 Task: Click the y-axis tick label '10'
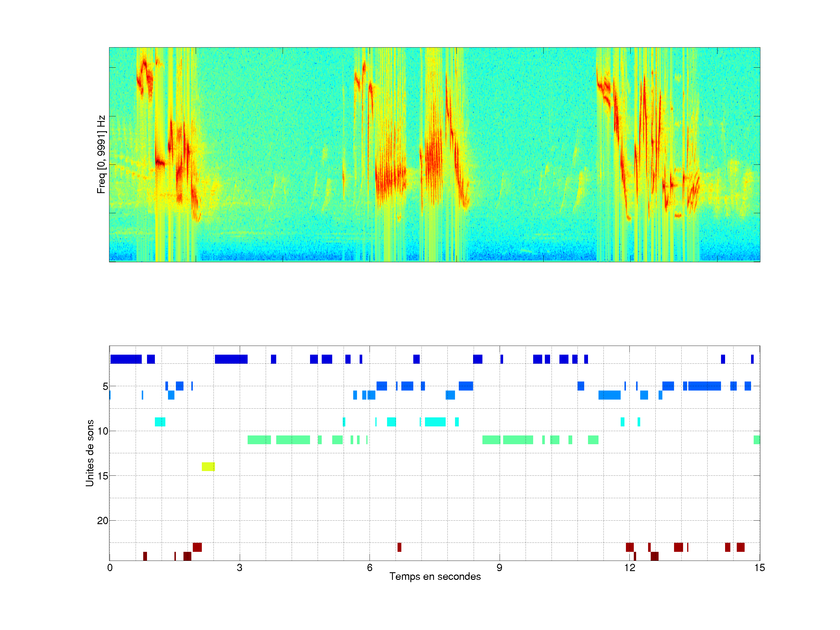pyautogui.click(x=103, y=431)
